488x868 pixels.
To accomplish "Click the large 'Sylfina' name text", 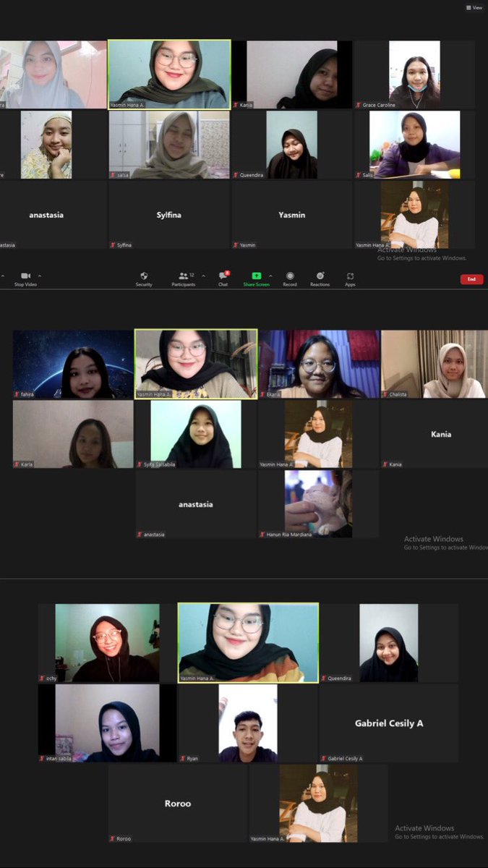I will [171, 215].
